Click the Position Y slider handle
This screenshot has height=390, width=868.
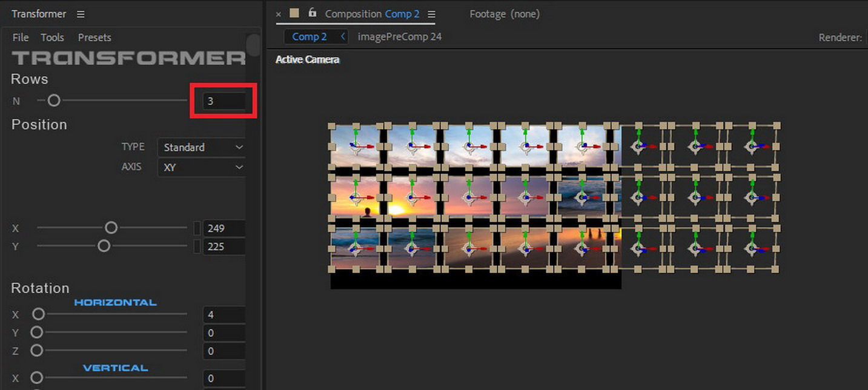(104, 246)
